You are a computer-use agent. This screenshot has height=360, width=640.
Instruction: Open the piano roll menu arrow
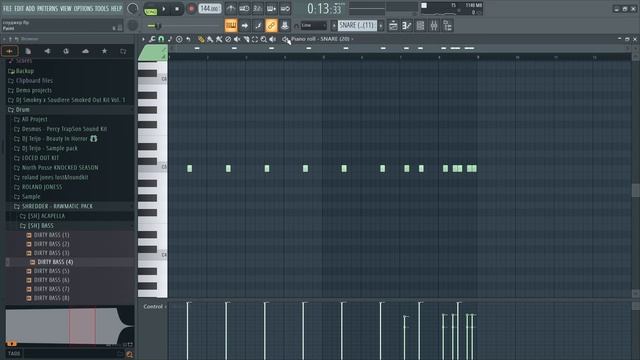143,39
